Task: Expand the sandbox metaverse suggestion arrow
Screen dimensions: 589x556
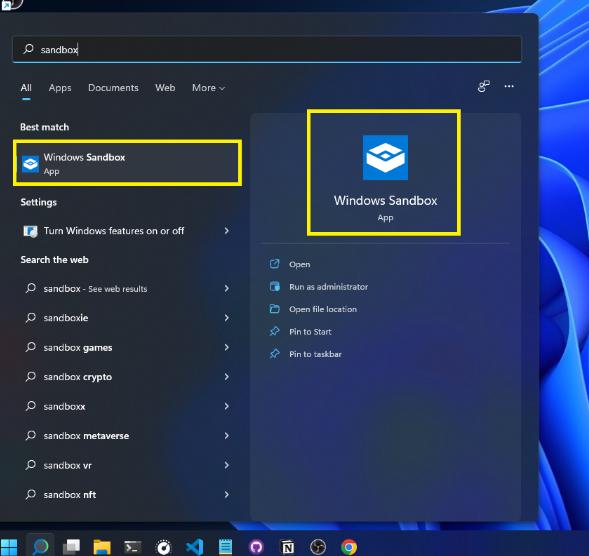Action: click(227, 435)
